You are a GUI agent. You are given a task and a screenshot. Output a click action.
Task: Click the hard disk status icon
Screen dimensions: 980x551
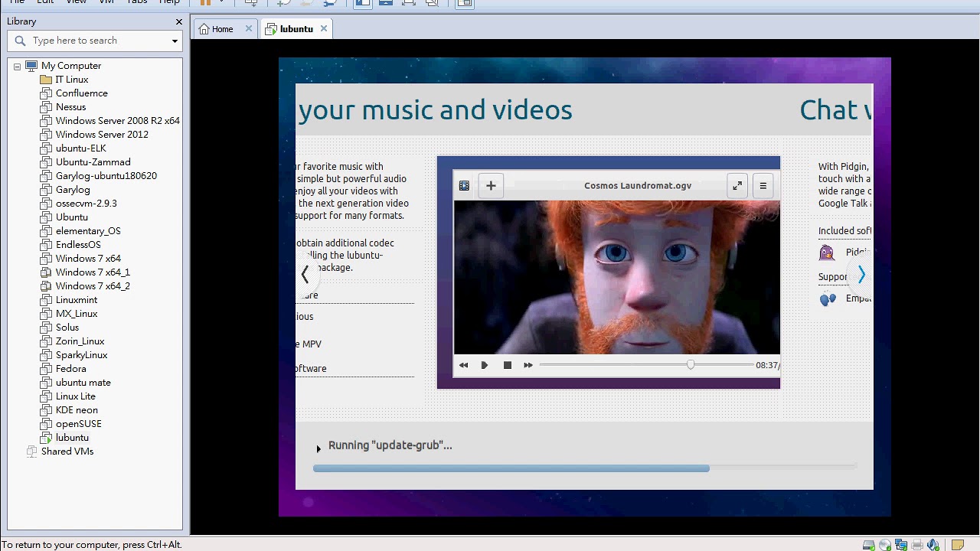(869, 545)
